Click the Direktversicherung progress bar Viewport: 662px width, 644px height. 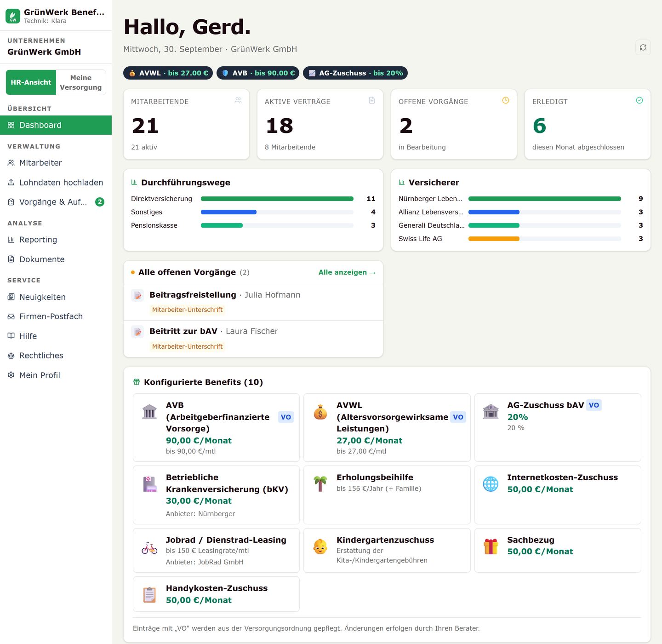click(x=277, y=199)
